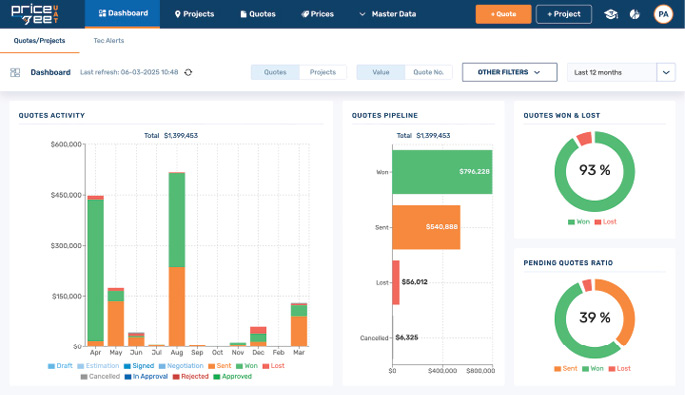The width and height of the screenshot is (685, 395).
Task: Toggle Won legend under Pending Quotes Ratio
Action: 593,369
